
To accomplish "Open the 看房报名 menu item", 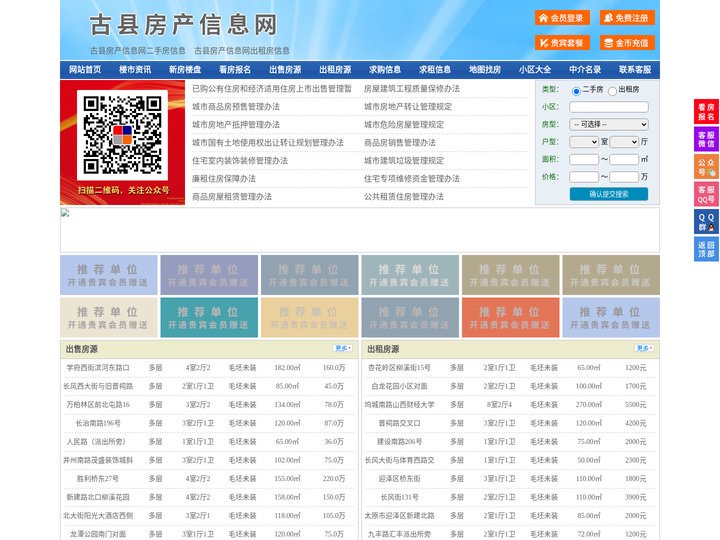I will point(235,70).
